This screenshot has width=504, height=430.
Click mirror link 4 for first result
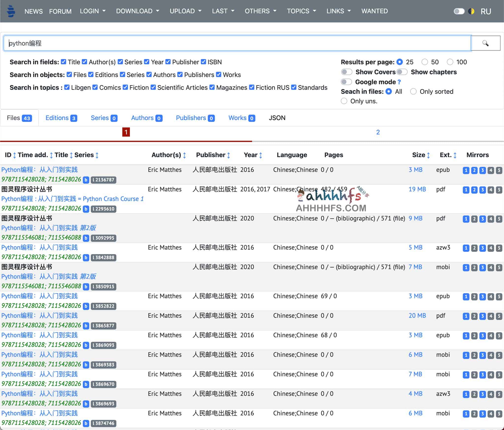point(490,170)
